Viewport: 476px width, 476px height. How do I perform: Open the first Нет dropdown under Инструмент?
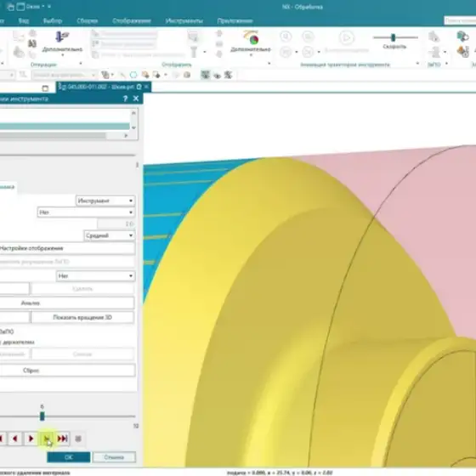[x=86, y=212]
